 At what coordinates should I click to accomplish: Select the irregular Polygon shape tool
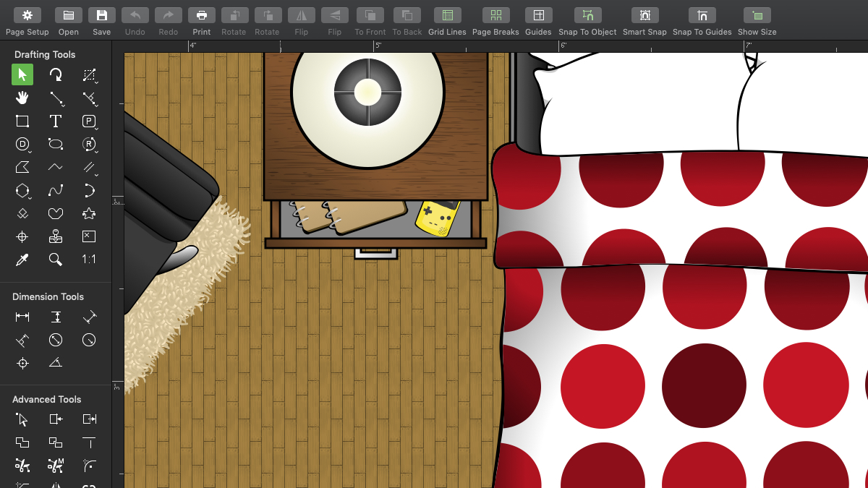tap(22, 167)
